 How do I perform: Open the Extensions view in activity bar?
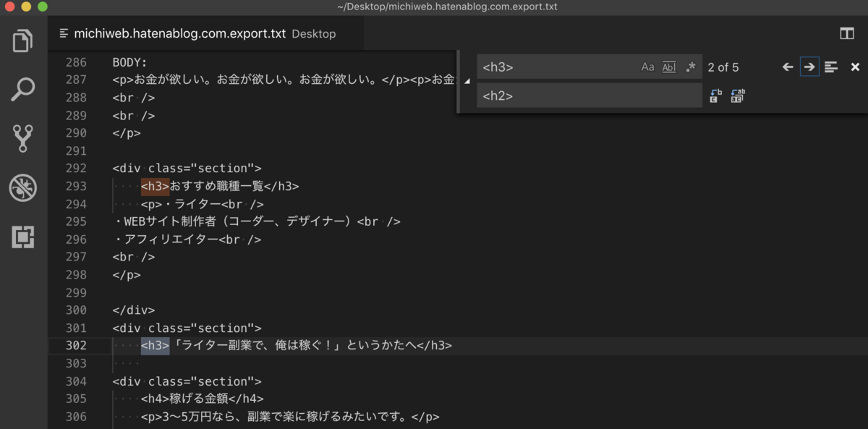point(23,237)
